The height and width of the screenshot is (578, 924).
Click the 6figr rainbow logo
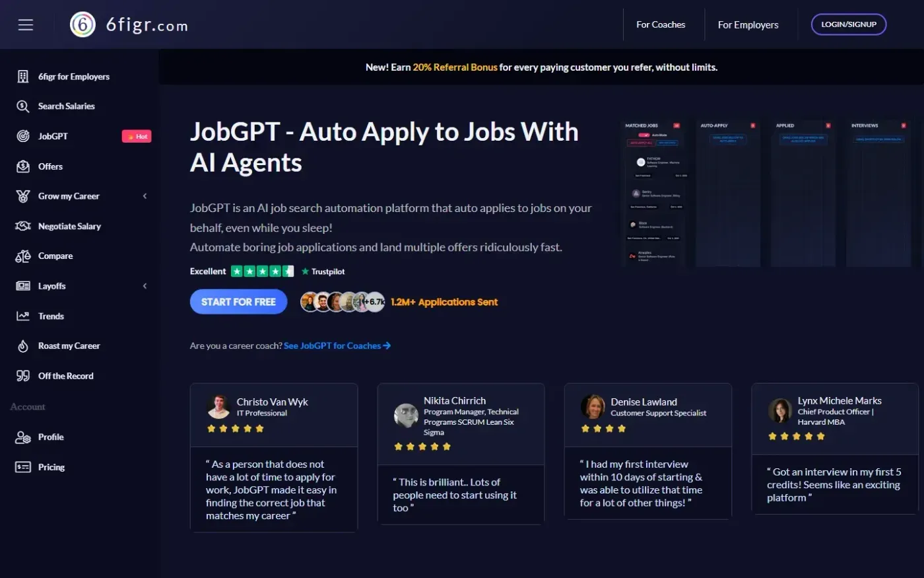(82, 25)
